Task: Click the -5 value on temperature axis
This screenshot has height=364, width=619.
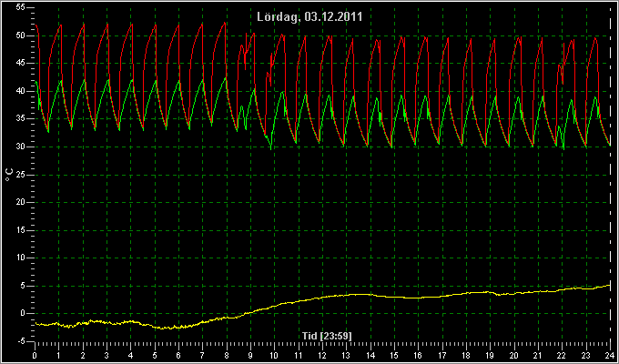Action: (21, 341)
